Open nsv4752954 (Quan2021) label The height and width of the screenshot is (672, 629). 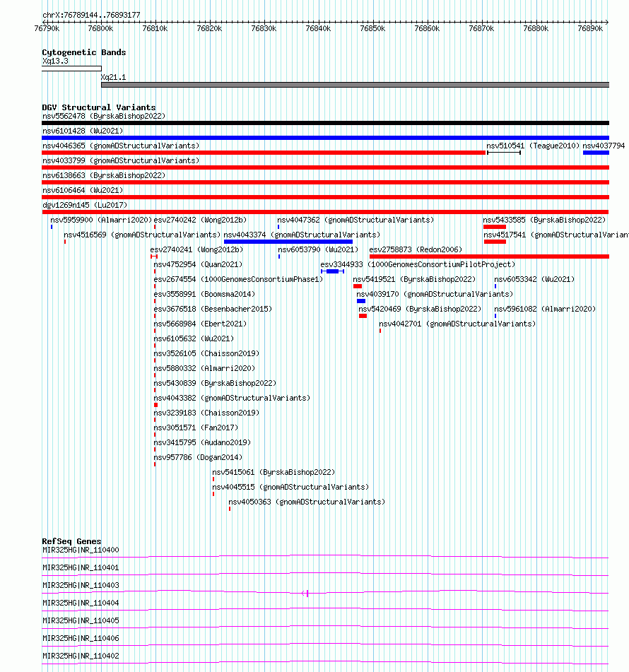tap(198, 264)
